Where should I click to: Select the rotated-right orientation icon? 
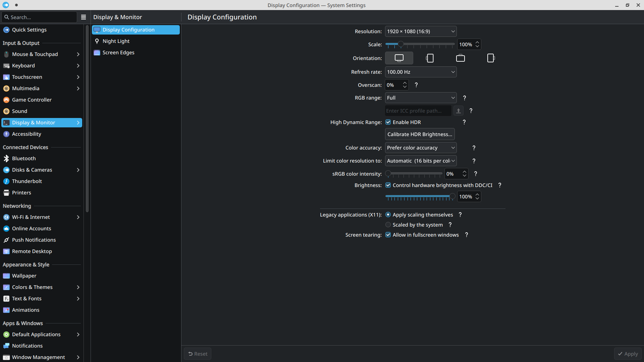tap(491, 58)
